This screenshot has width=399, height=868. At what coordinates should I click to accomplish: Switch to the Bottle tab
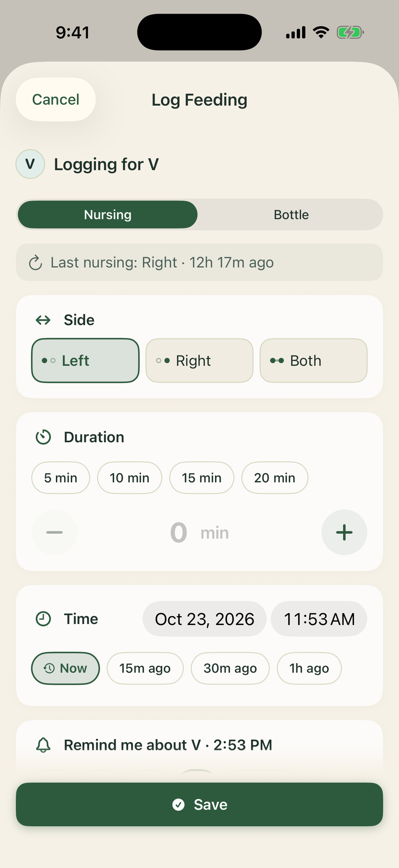click(x=291, y=215)
